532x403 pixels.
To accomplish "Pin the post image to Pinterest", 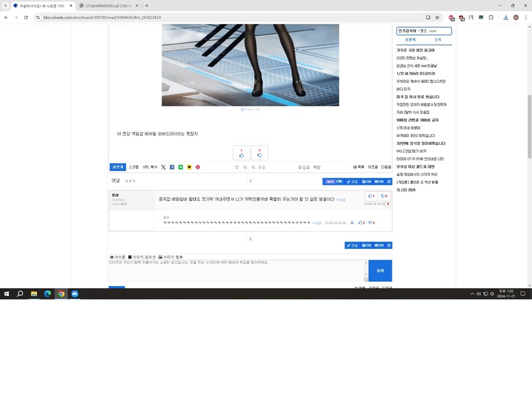I will click(x=197, y=167).
